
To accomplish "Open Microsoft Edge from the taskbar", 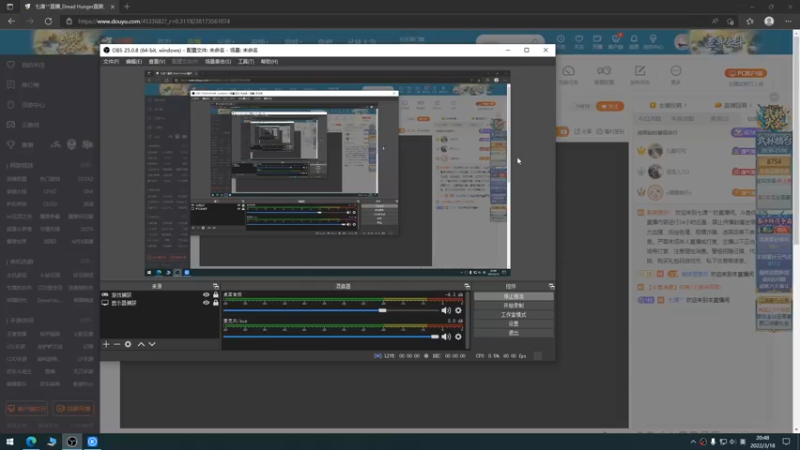I will tap(31, 442).
